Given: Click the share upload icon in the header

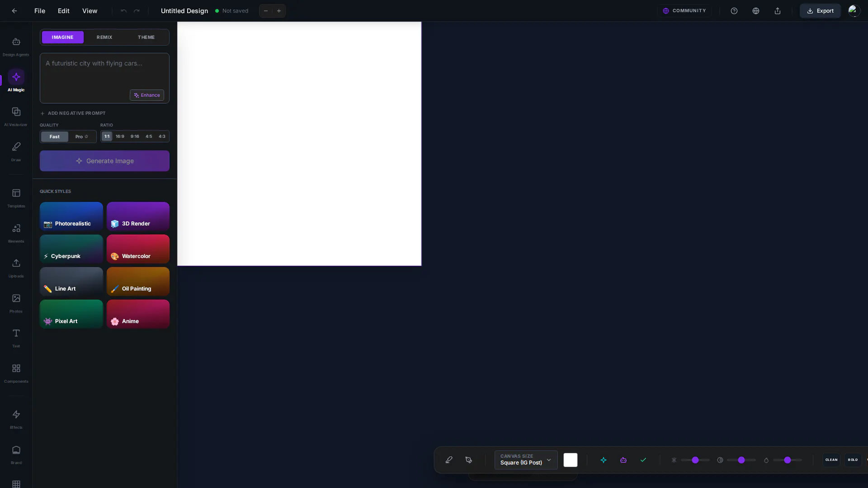Looking at the screenshot, I should (x=778, y=11).
